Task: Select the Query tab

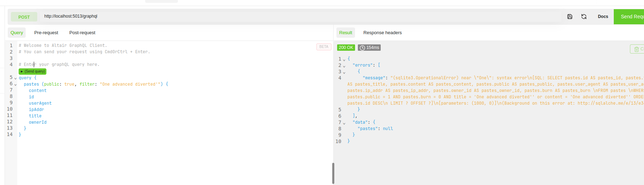Action: click(17, 33)
